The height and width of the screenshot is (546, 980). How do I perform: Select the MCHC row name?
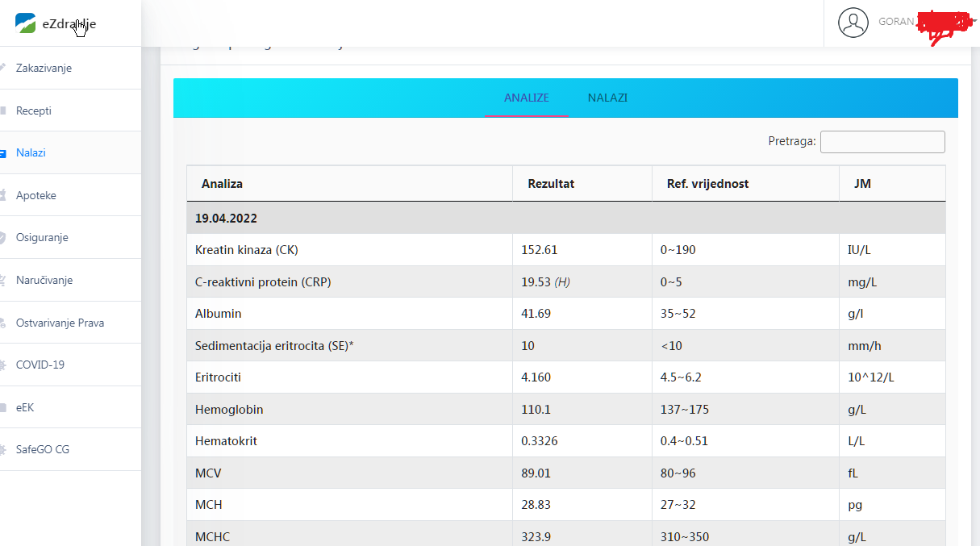coord(212,536)
